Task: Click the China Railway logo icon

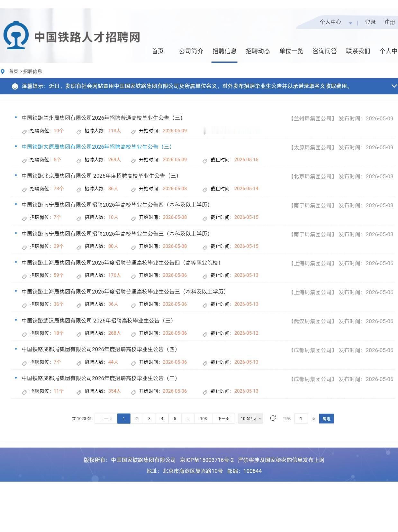Action: pyautogui.click(x=16, y=35)
